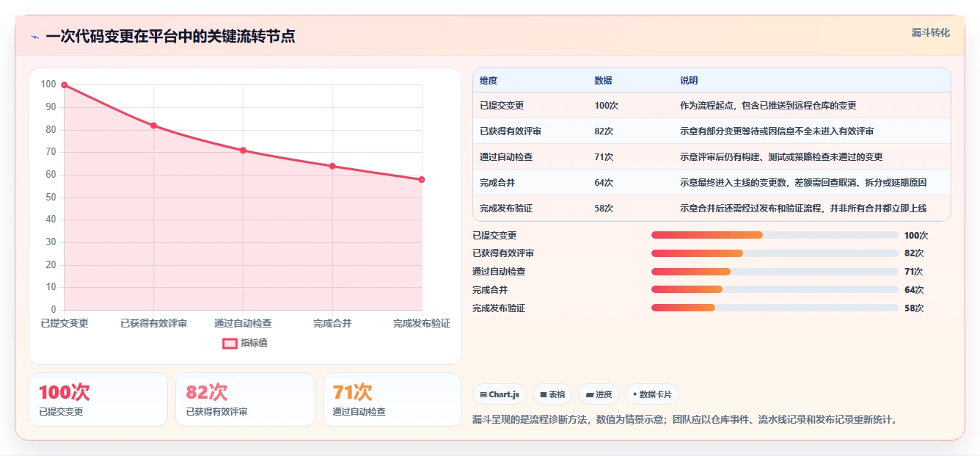
Task: Toggle the 指标值 legend swatch
Action: point(230,343)
